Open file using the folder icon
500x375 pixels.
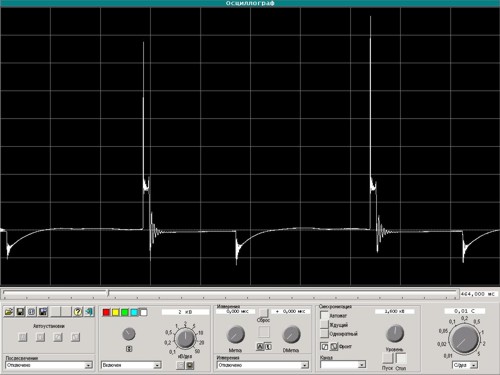(x=9, y=312)
